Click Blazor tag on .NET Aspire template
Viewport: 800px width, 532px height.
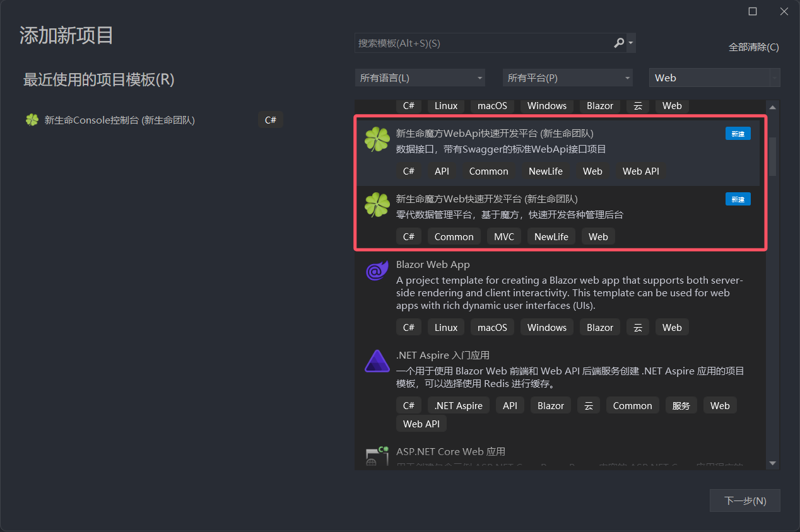(551, 406)
